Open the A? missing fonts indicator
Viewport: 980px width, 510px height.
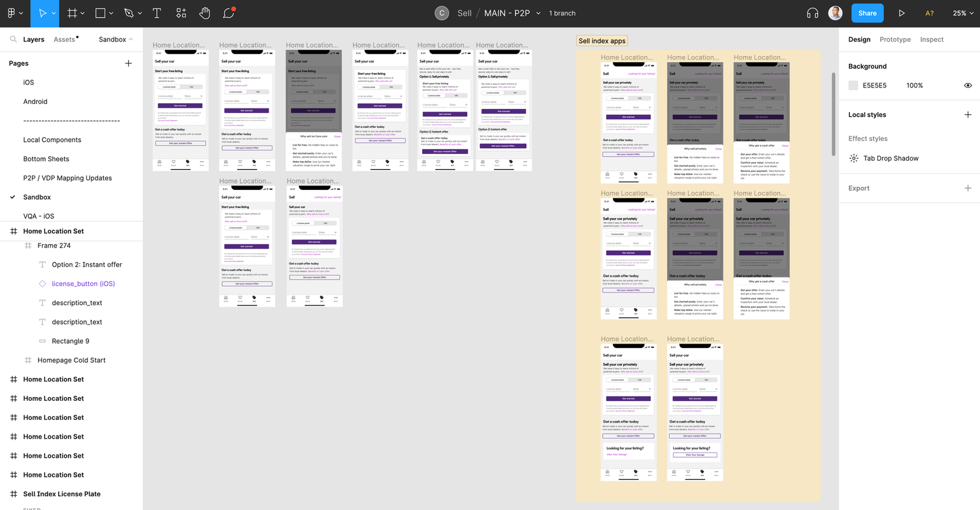(930, 13)
